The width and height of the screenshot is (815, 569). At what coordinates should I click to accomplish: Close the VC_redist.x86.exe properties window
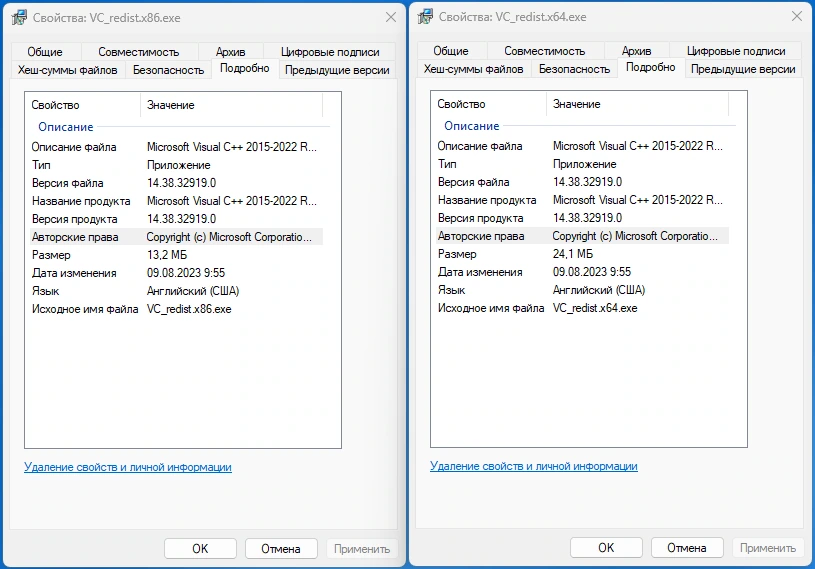[391, 18]
